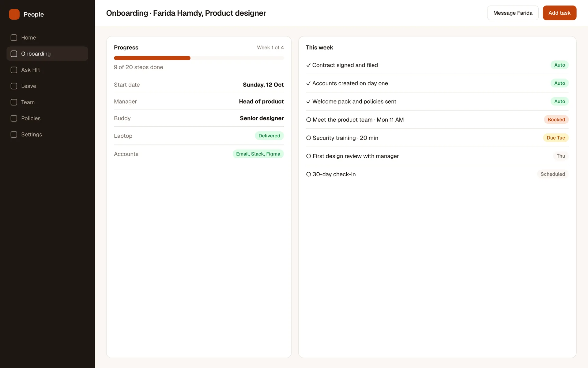Select Team in the sidebar
This screenshot has width=588, height=368.
pyautogui.click(x=47, y=102)
